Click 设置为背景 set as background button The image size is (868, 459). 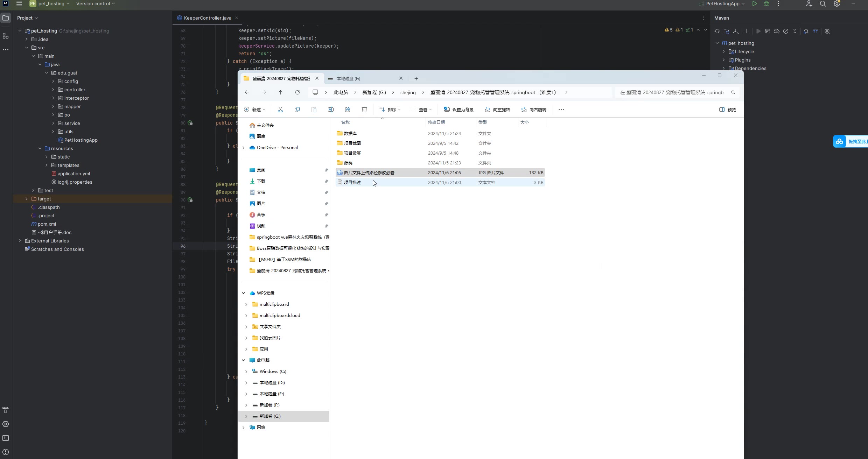point(458,110)
